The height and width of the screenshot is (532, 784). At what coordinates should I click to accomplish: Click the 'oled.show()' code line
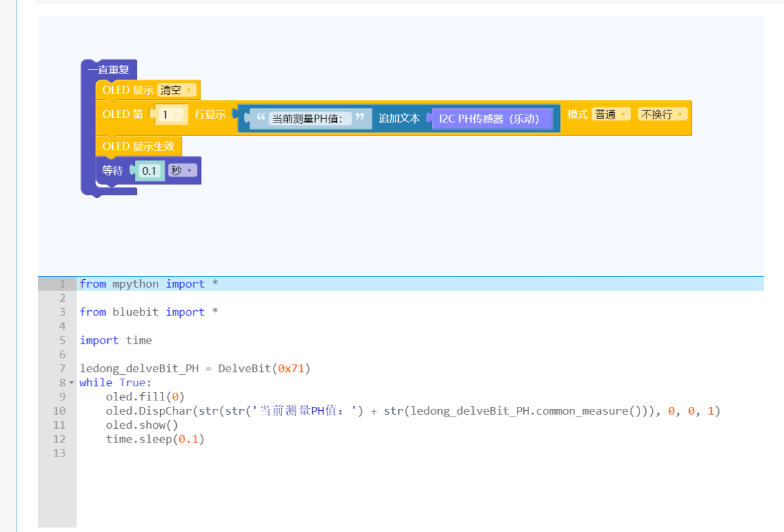point(142,426)
